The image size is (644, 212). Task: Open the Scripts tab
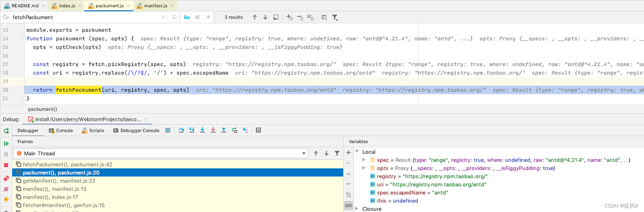click(x=93, y=130)
